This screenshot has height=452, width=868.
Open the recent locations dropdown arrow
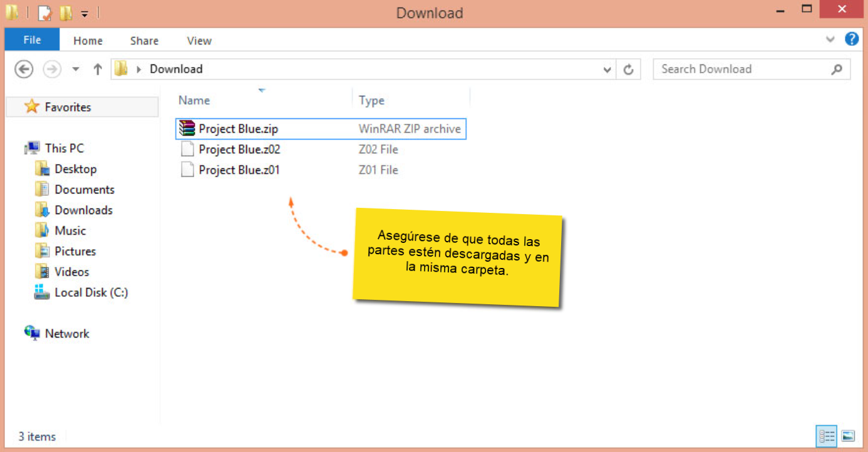[76, 69]
